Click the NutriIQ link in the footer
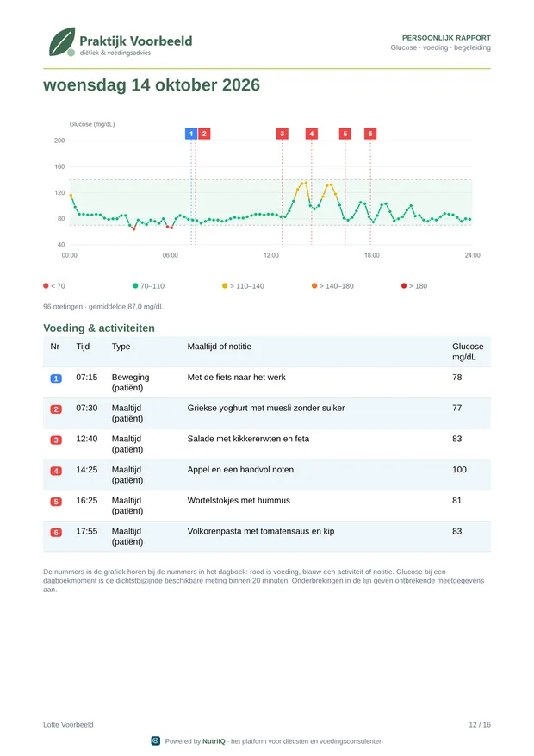534x756 pixels. click(214, 741)
